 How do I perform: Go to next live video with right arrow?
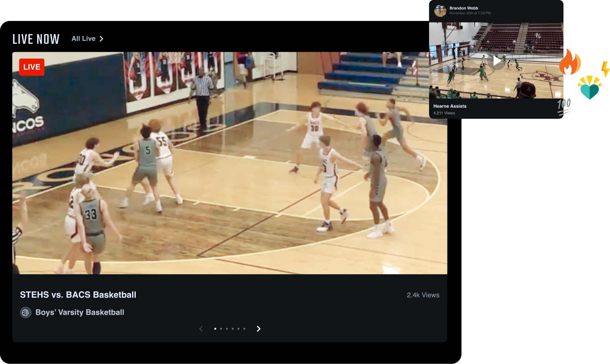[x=259, y=329]
